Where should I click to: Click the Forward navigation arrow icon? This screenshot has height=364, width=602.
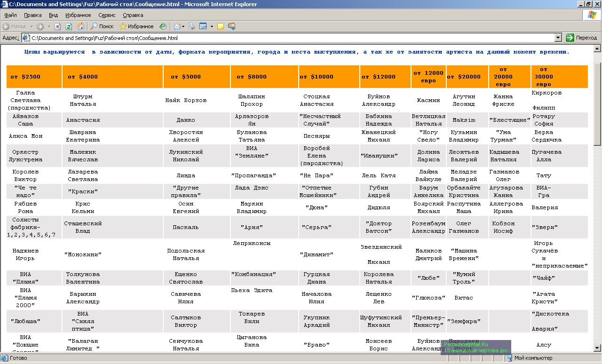pyautogui.click(x=40, y=26)
